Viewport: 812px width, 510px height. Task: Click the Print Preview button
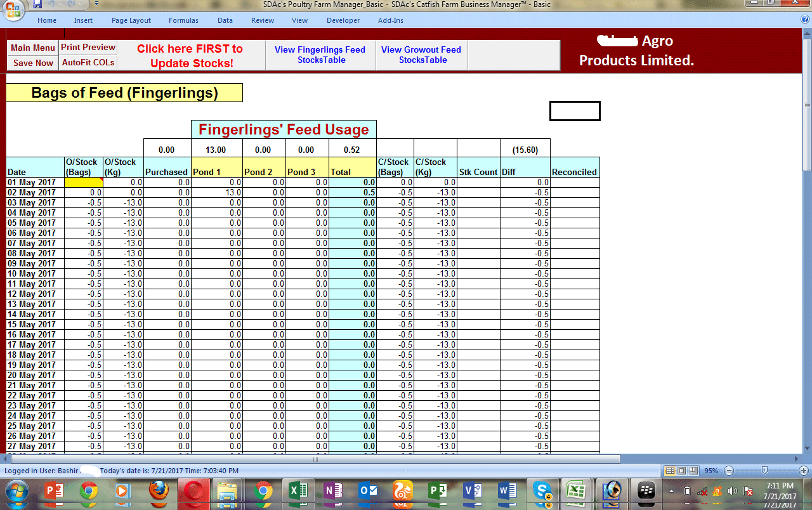coord(88,48)
